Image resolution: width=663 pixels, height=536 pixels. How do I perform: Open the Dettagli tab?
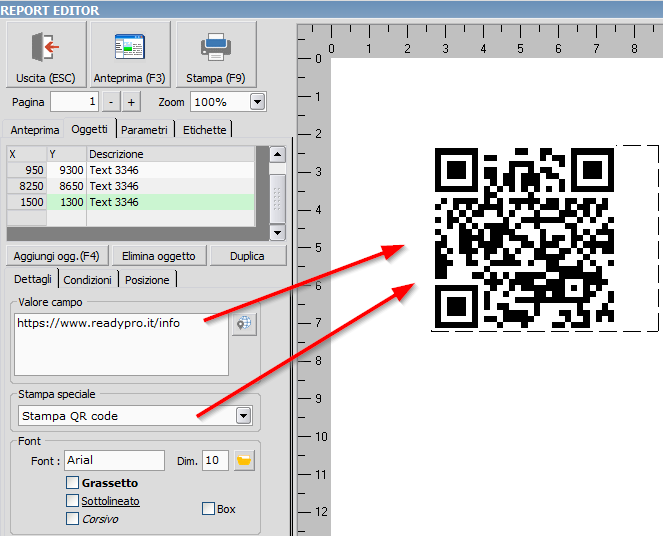coord(33,279)
